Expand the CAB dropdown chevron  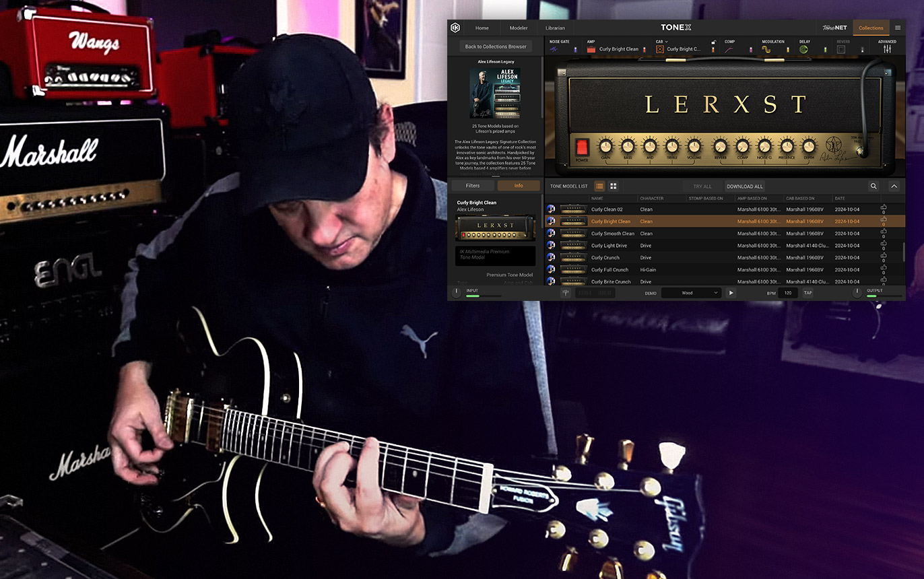tap(666, 42)
